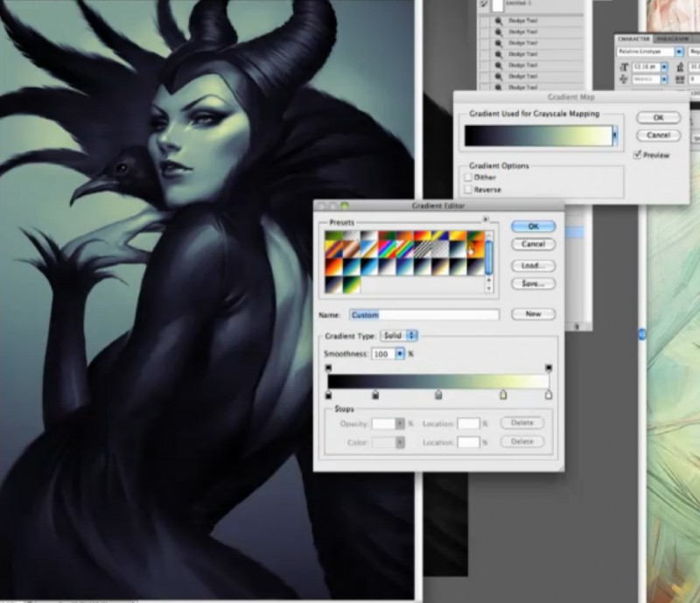The height and width of the screenshot is (603, 700).
Task: Open the Palatino Linotype font family dropdown
Action: click(x=679, y=52)
